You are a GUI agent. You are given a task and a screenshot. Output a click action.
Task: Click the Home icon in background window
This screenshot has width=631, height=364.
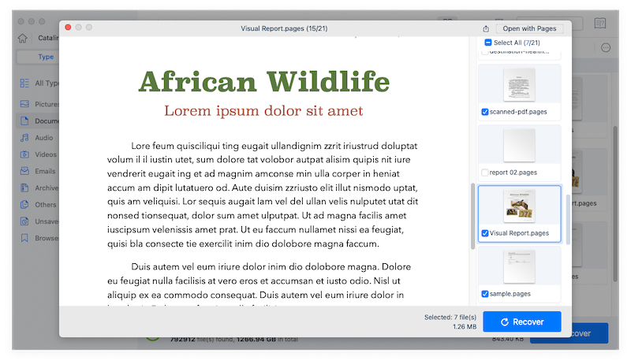[x=23, y=39]
